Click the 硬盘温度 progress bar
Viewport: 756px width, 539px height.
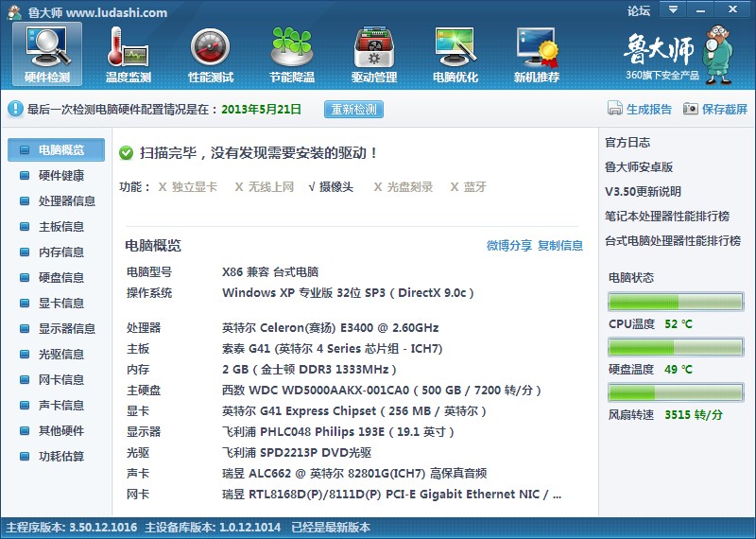coord(676,347)
